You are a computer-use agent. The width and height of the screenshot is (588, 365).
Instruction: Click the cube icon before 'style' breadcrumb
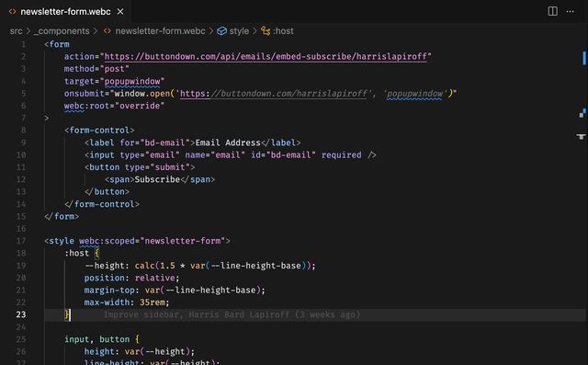(222, 31)
